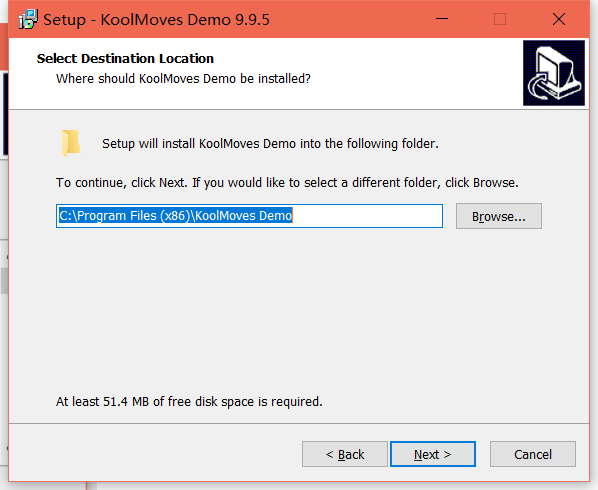Click the yellow folder icon
The image size is (598, 490).
tap(71, 143)
